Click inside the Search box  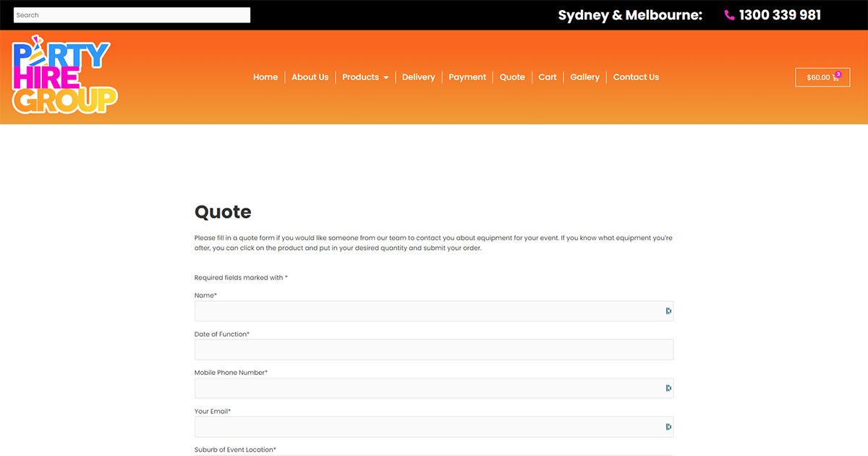click(x=132, y=14)
